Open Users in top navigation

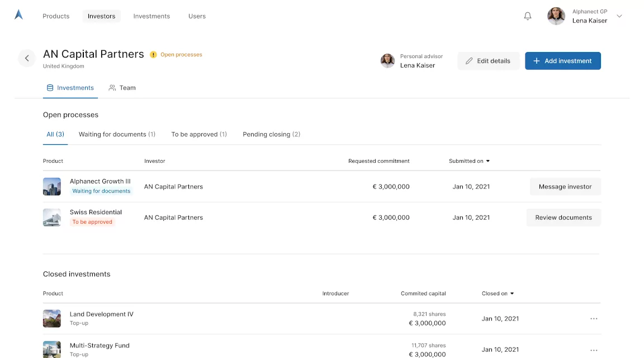(197, 16)
